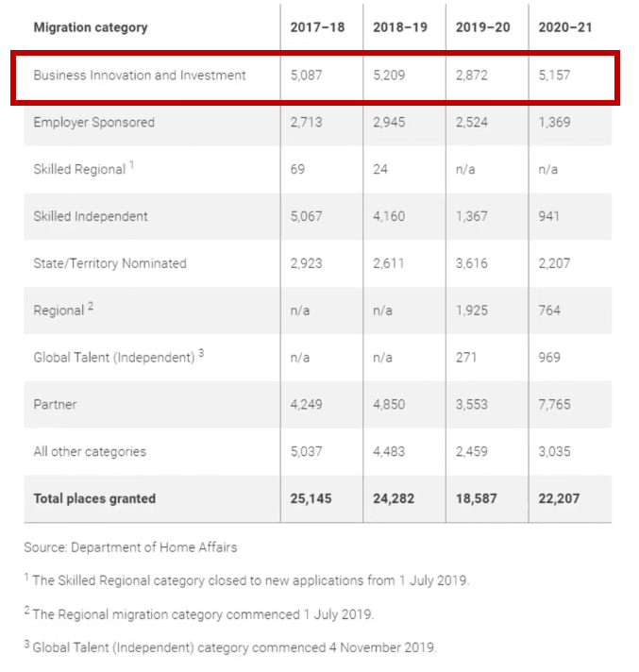The width and height of the screenshot is (639, 672).
Task: Select the 2017–18 column header
Action: 317,27
